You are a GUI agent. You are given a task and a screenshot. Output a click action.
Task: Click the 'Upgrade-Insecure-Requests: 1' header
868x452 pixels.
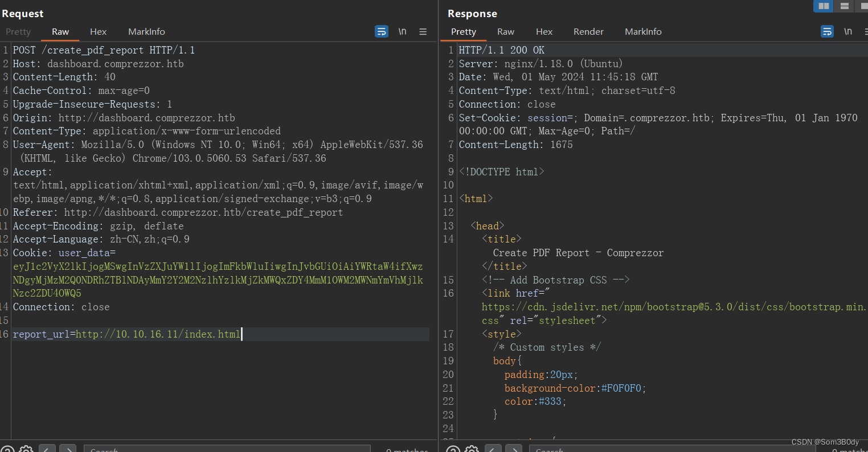pyautogui.click(x=92, y=104)
